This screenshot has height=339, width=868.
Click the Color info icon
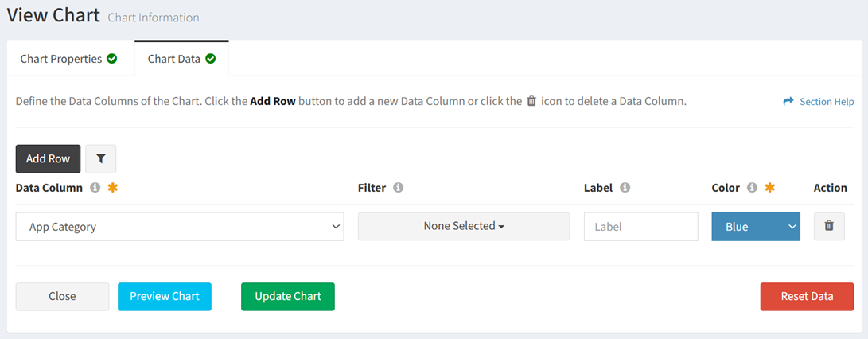click(x=752, y=188)
